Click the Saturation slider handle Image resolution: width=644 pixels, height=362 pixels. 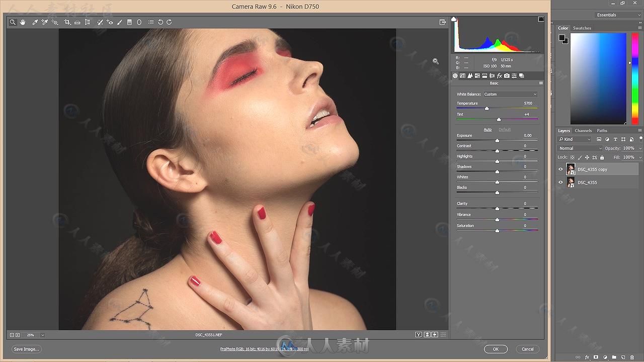pos(497,231)
